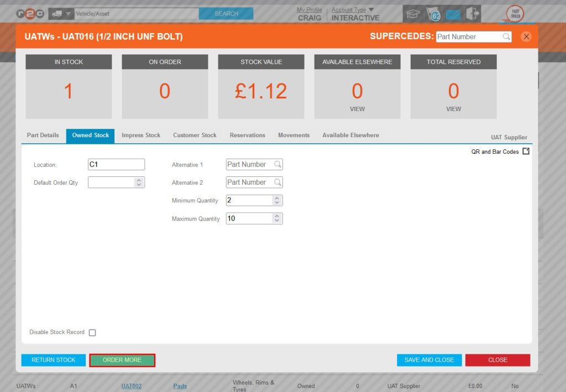Open the messages envelope icon

pos(453,13)
